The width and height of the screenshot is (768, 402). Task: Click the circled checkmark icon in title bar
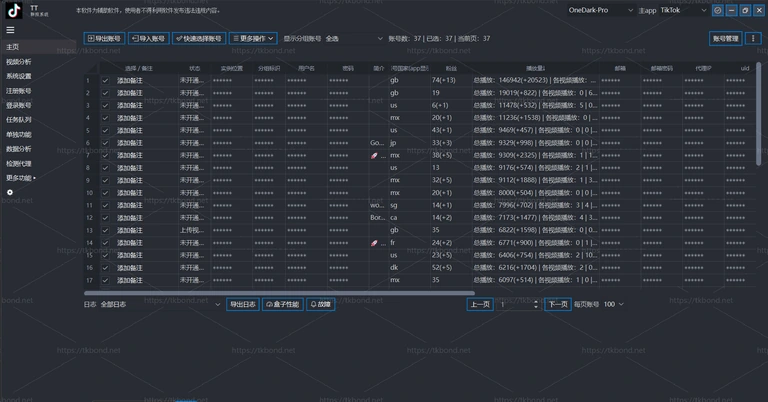point(718,10)
